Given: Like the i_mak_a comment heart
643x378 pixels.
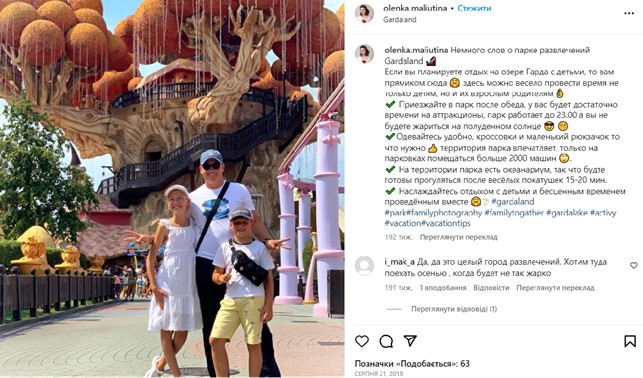Looking at the screenshot, I should [634, 265].
